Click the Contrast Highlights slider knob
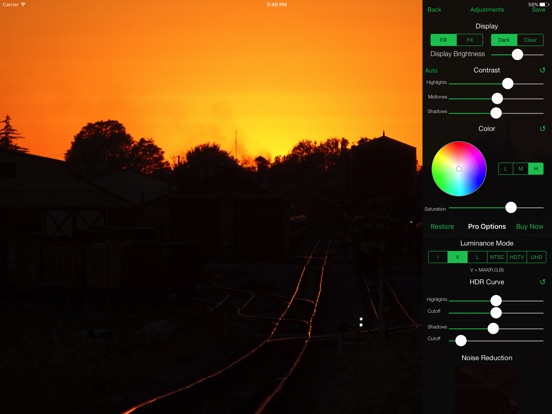This screenshot has height=414, width=552. 508,84
